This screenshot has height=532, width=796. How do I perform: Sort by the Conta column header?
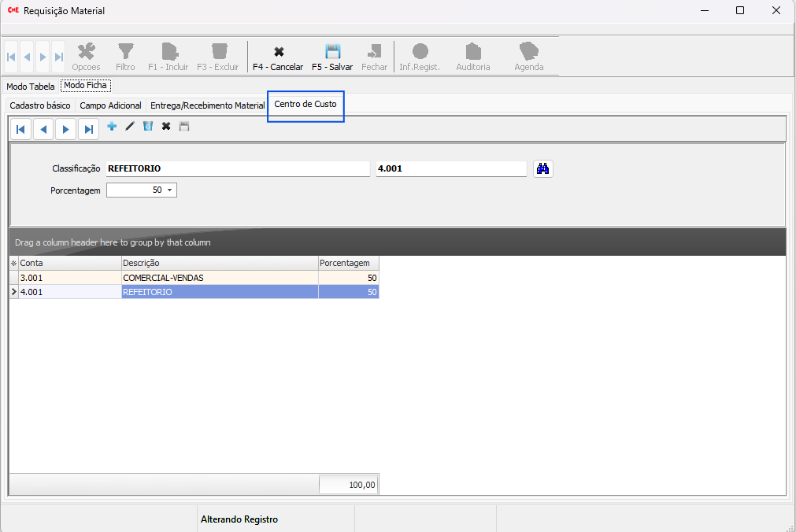click(69, 263)
